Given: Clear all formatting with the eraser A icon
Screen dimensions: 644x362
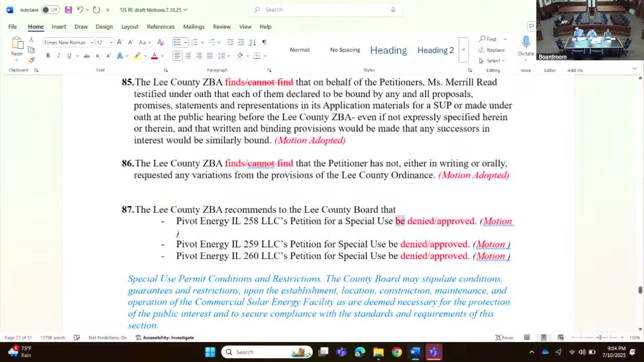Looking at the screenshot, I should click(160, 42).
